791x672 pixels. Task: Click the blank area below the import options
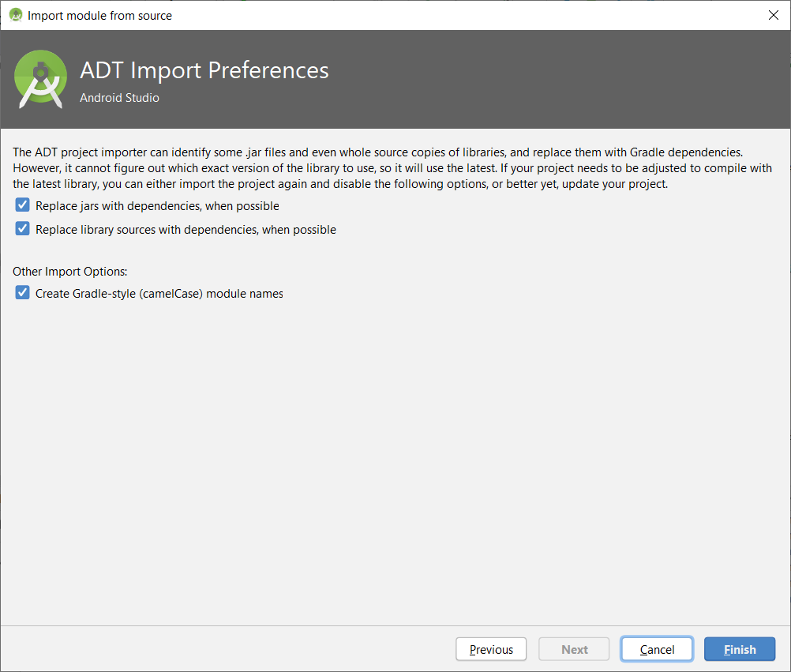[395, 458]
